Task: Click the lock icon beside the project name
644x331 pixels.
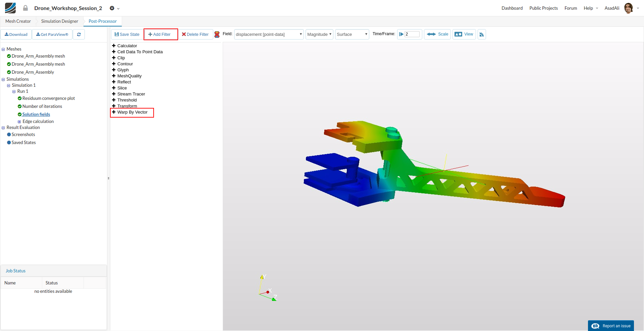Action: (x=25, y=8)
